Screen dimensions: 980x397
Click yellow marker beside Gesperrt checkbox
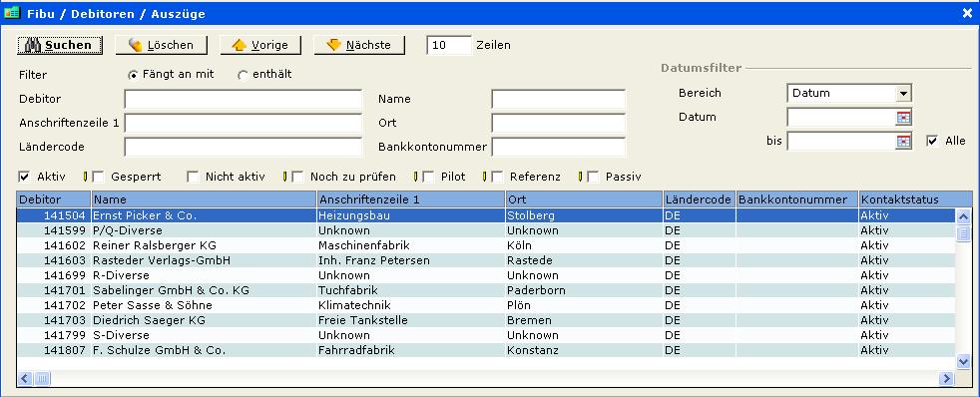(86, 177)
